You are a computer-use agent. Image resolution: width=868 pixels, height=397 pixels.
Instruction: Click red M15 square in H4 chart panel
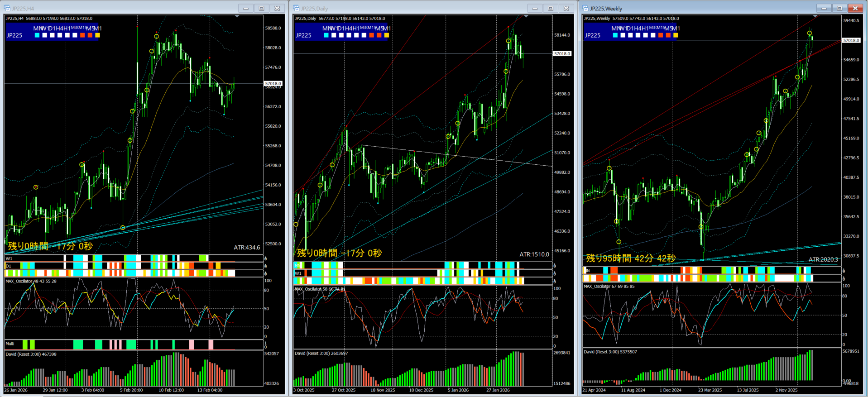(82, 35)
